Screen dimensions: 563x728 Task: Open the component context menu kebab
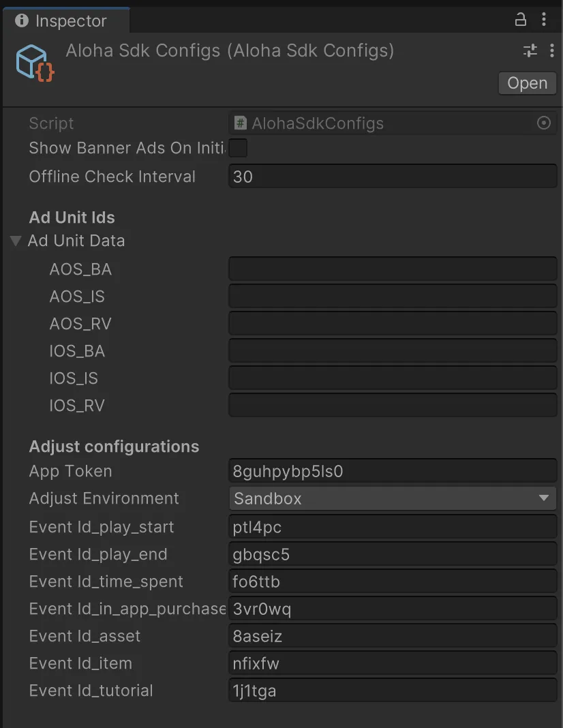(x=551, y=50)
